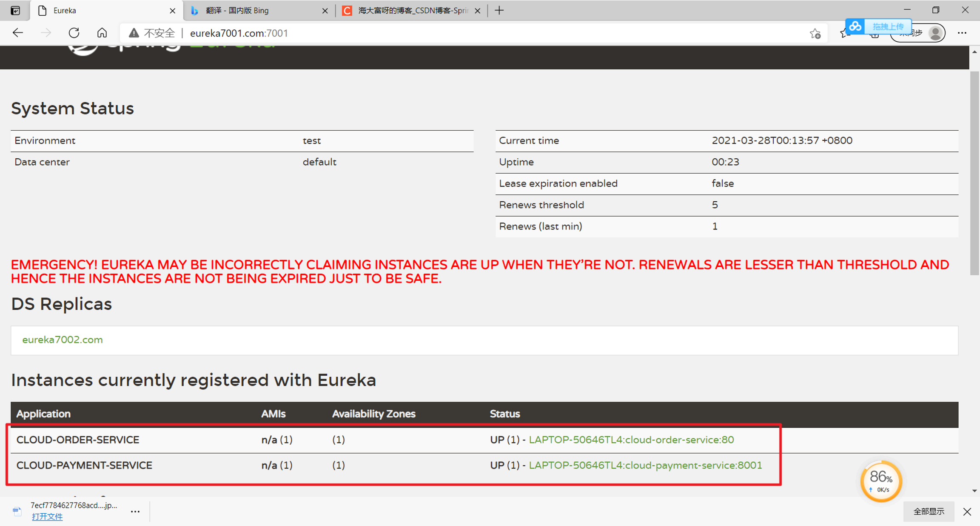Screen dimensions: 980x526
Task: Open new tab with plus button
Action: coord(499,10)
